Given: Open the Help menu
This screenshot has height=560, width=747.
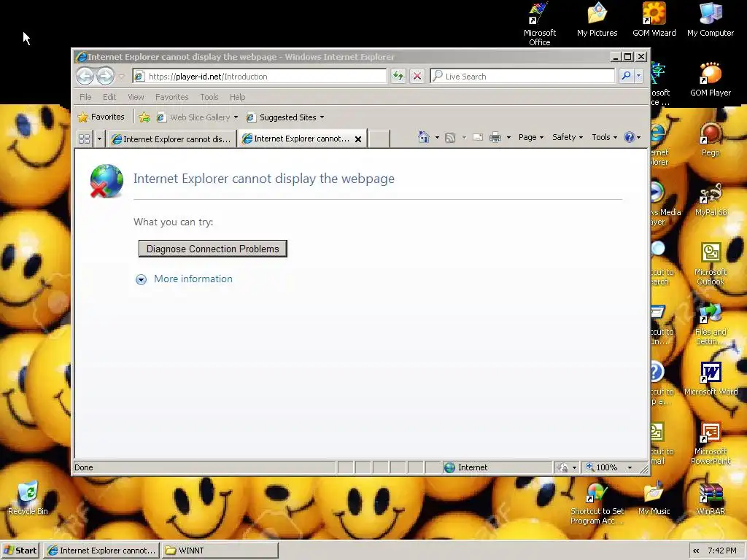Looking at the screenshot, I should pos(237,97).
